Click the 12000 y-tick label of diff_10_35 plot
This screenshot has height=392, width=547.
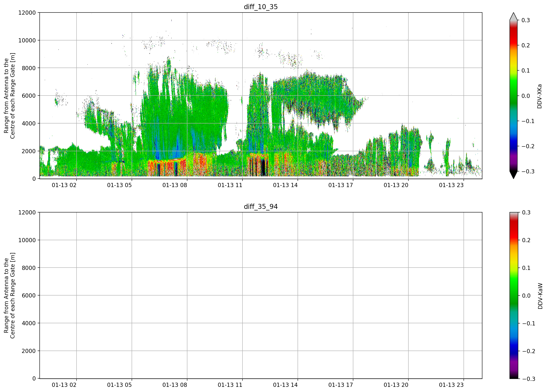pyautogui.click(x=27, y=13)
